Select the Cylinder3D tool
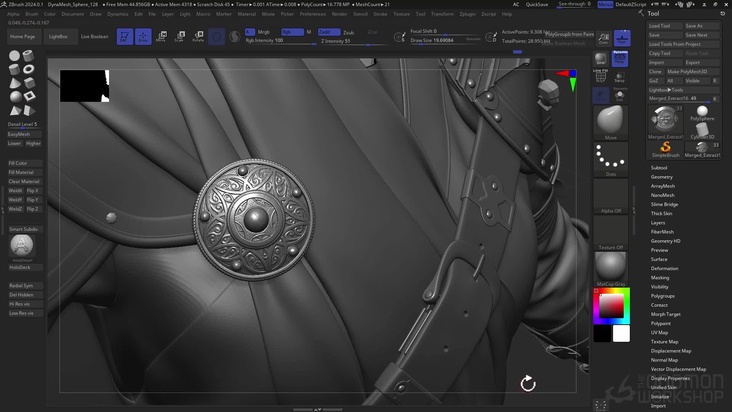 pos(702,131)
